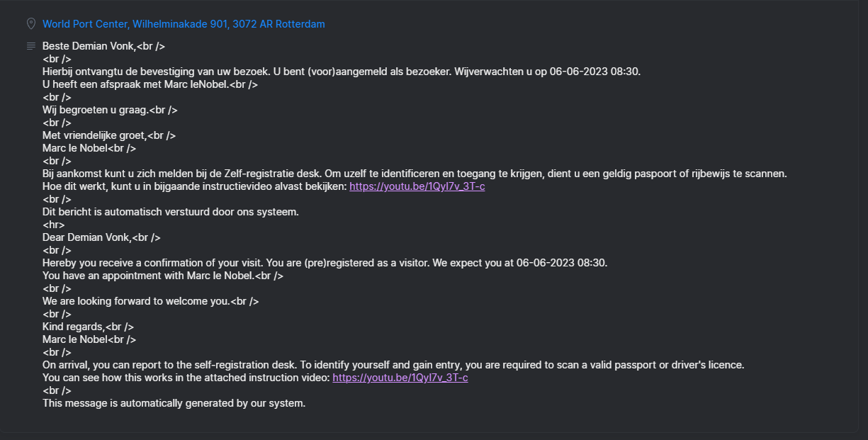Click the "Beste Demian Vonk" greeting line
Screen dimensions: 868x440
[x=103, y=46]
